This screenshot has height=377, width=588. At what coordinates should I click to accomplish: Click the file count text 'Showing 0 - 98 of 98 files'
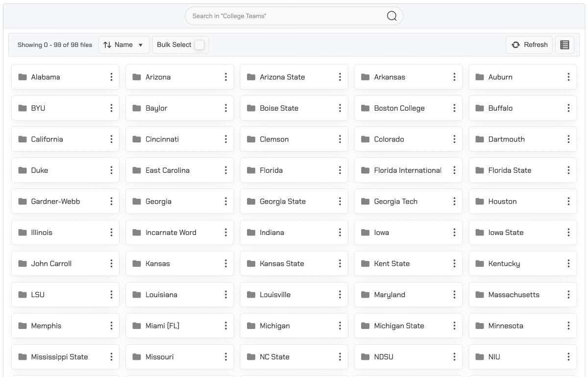point(55,45)
